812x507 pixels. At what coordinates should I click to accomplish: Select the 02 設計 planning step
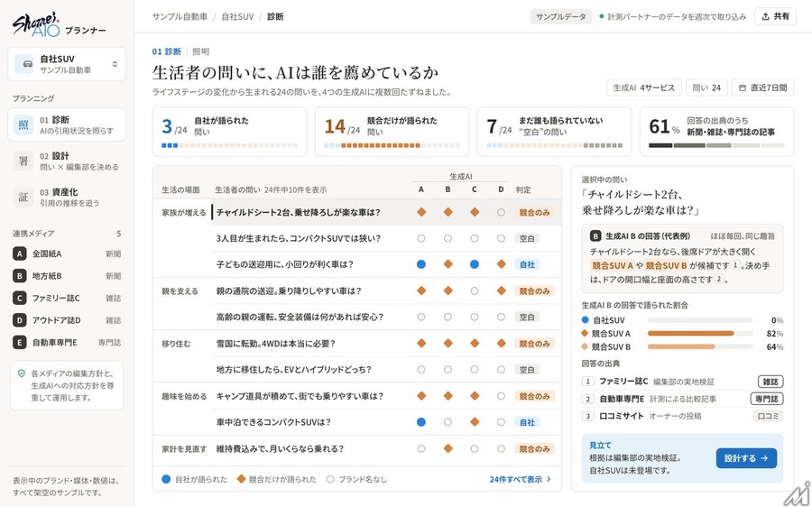(67, 161)
